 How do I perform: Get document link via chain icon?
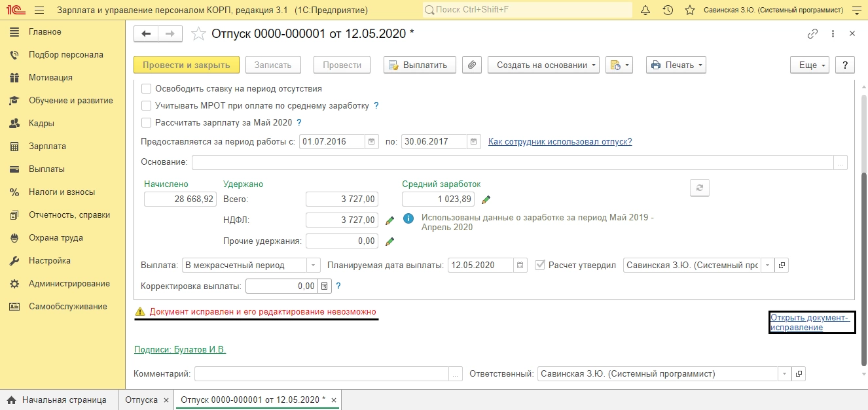[x=812, y=34]
